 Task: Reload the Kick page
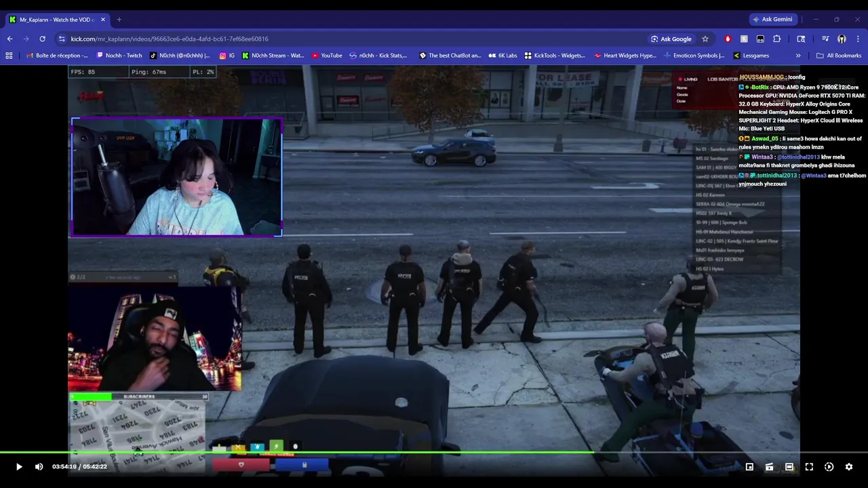click(x=43, y=39)
